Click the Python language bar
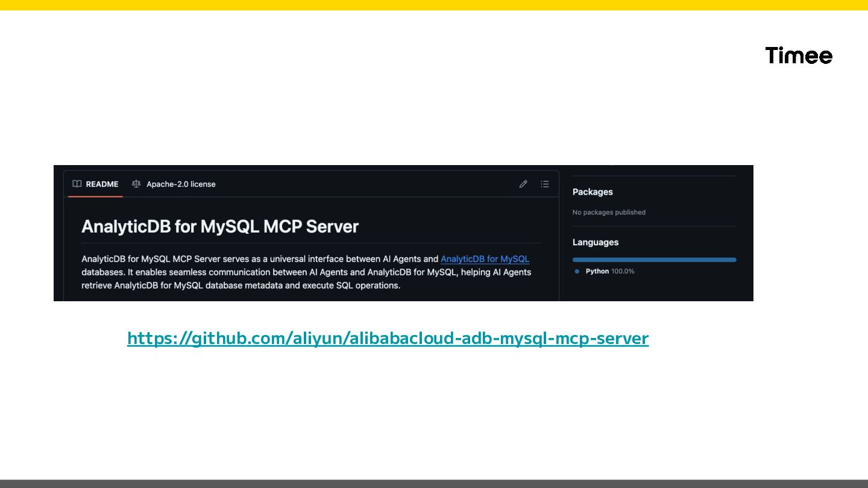868x488 pixels. 655,260
